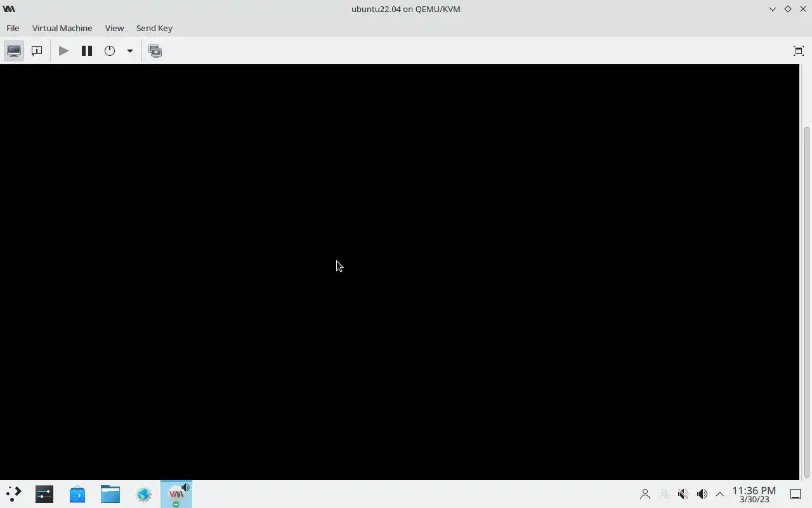
Task: Expand the hidden system tray icons
Action: pos(720,494)
